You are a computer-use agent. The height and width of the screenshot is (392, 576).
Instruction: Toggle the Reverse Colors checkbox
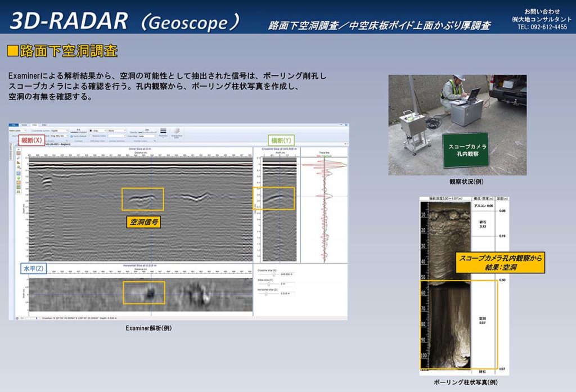tap(91, 136)
